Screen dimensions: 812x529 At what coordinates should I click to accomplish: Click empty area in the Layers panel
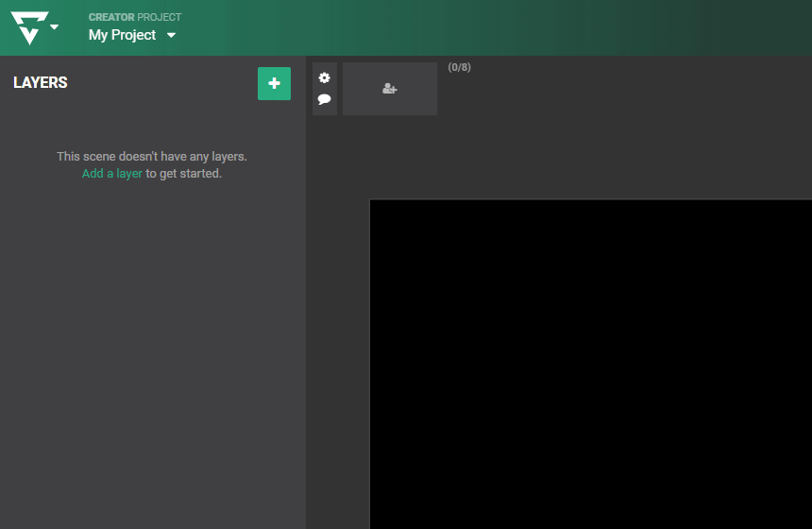151,359
